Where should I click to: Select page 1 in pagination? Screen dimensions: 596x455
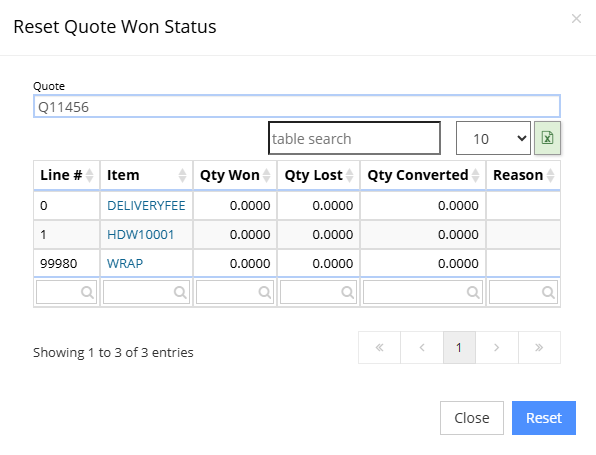(x=459, y=347)
